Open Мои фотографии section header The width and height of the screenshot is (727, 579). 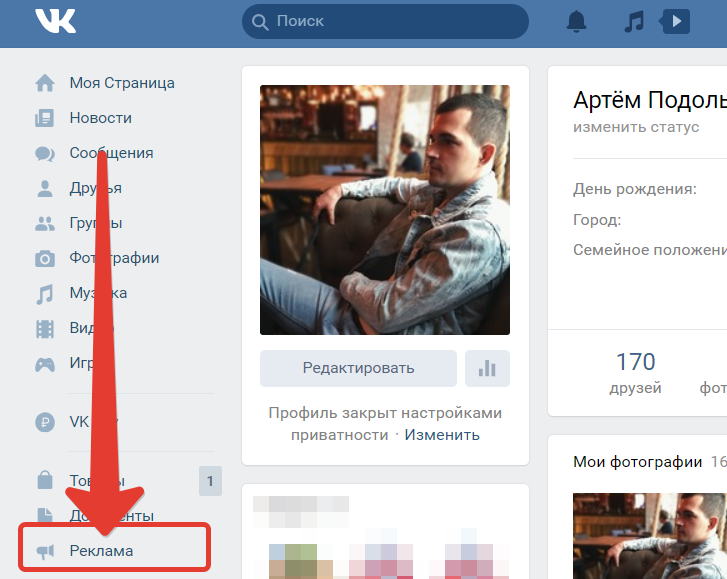coord(638,462)
